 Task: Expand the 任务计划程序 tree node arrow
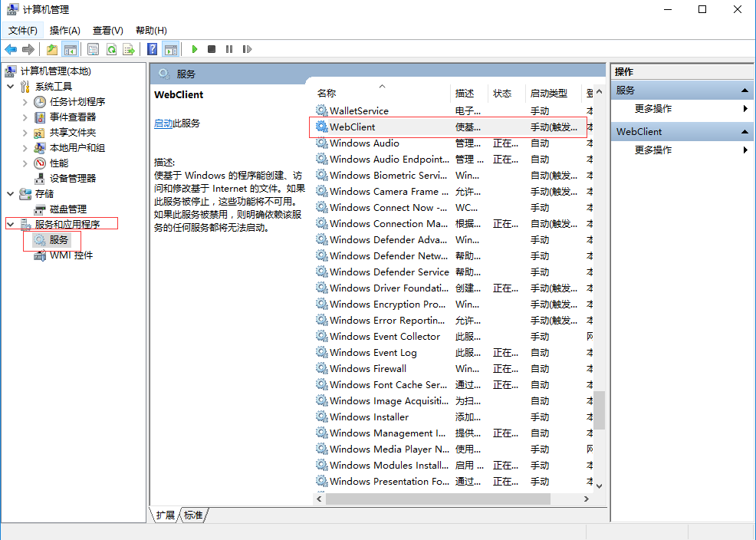point(25,101)
